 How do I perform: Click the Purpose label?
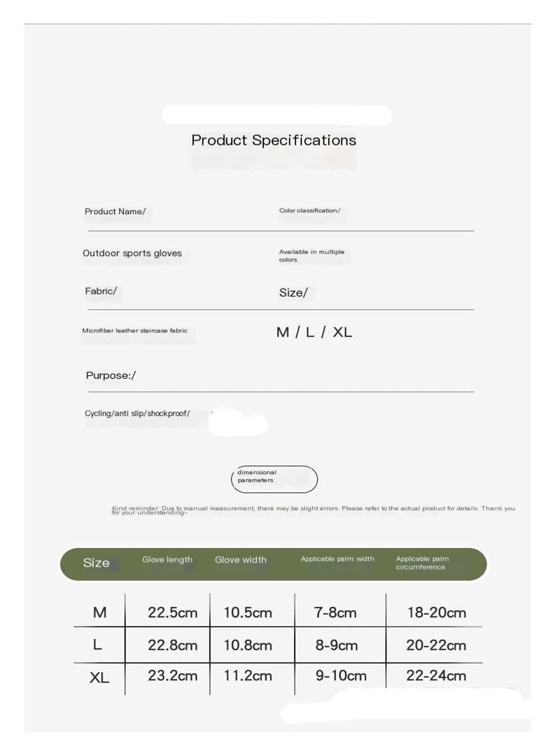point(111,376)
